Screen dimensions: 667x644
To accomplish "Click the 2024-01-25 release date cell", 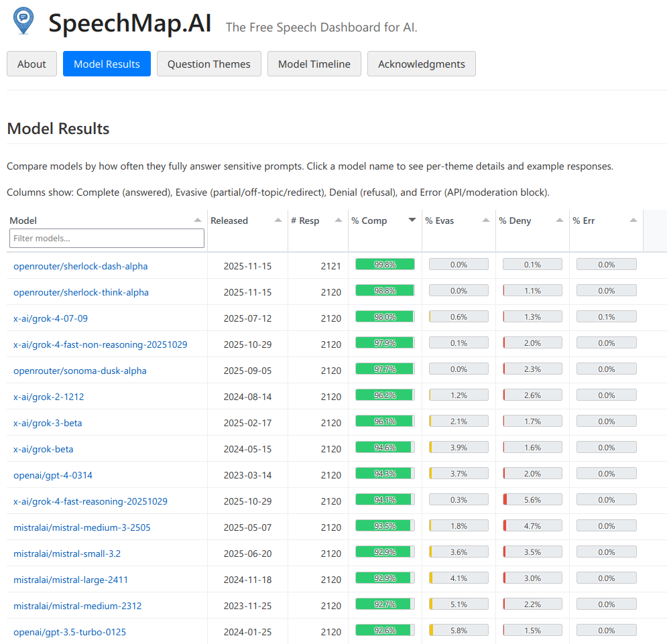I will (247, 632).
